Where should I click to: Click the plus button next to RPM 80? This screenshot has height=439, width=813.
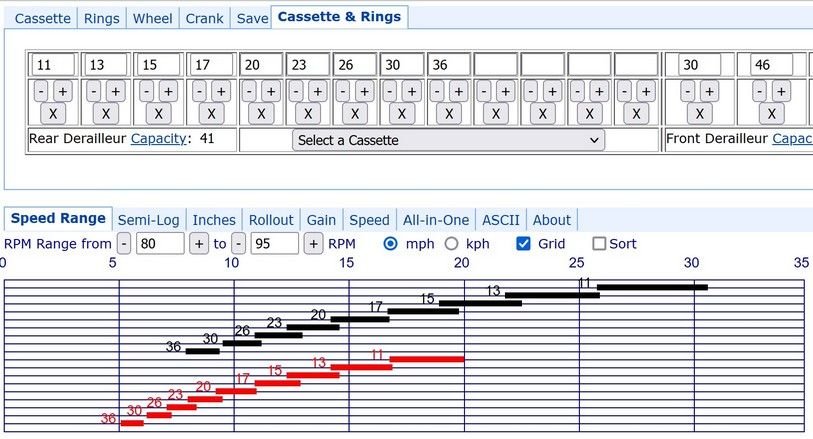pyautogui.click(x=198, y=243)
